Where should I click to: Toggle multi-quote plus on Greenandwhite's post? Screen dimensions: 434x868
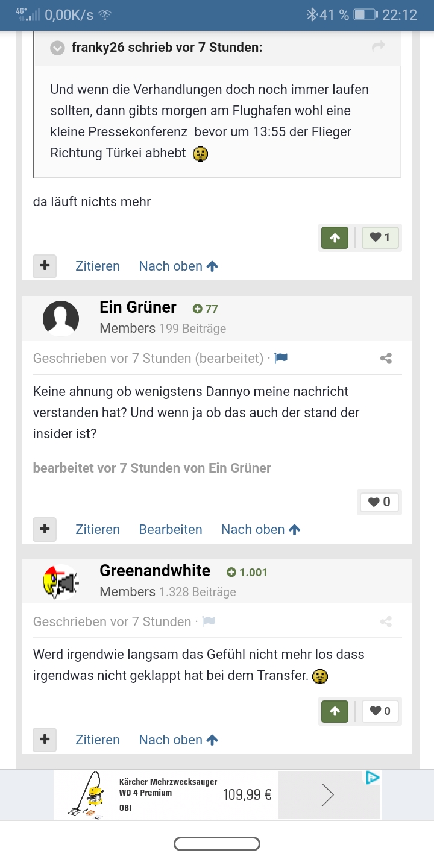45,740
